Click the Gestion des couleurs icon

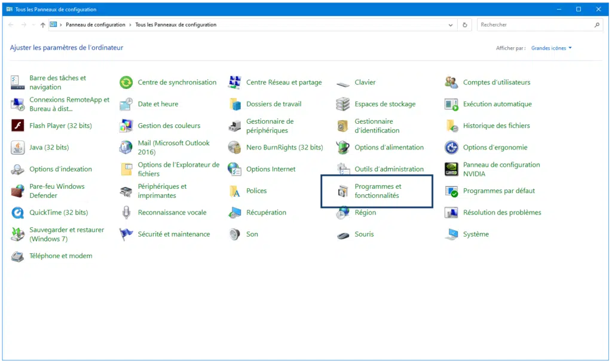click(126, 126)
